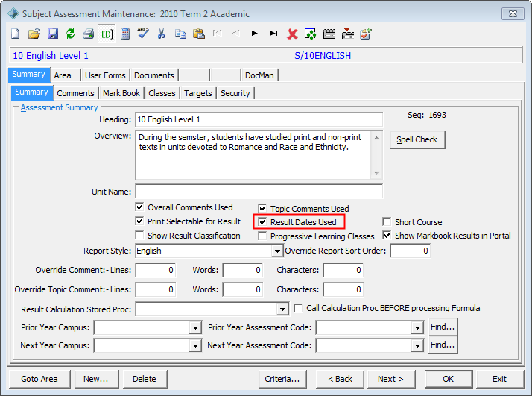532x396 pixels.
Task: Open the Security sub-tab
Action: click(235, 93)
